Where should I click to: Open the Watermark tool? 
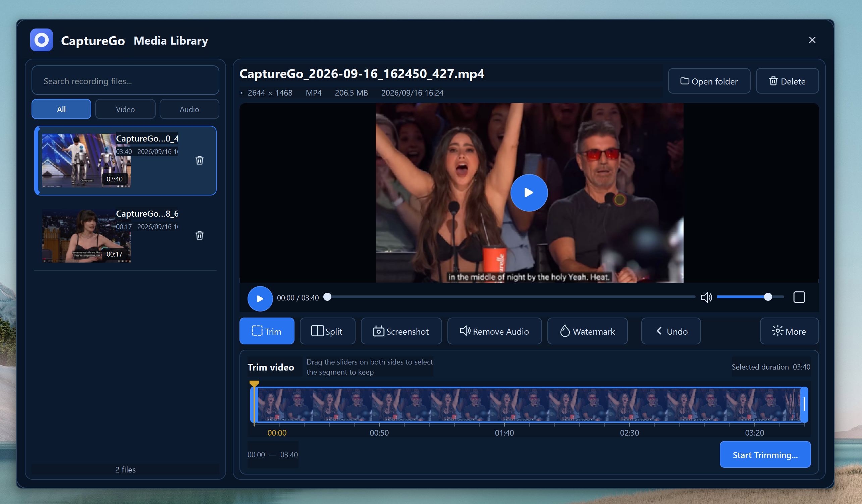(x=587, y=331)
